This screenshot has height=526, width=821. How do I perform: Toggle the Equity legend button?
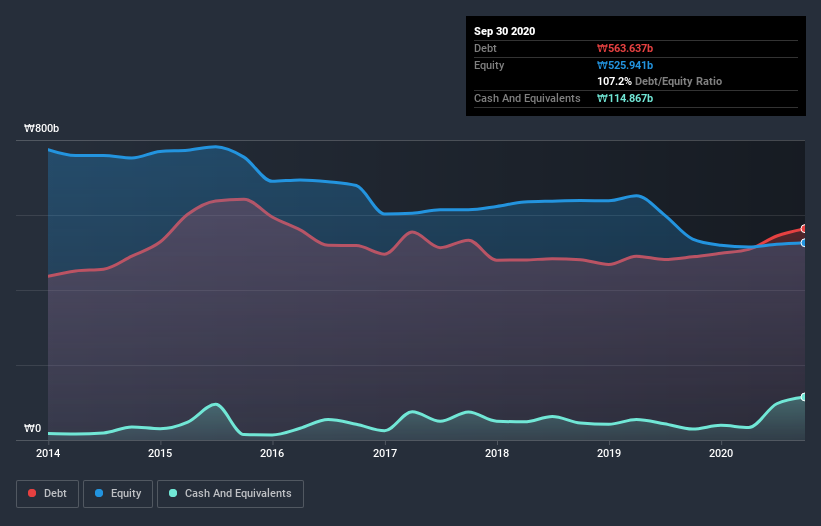pyautogui.click(x=118, y=494)
